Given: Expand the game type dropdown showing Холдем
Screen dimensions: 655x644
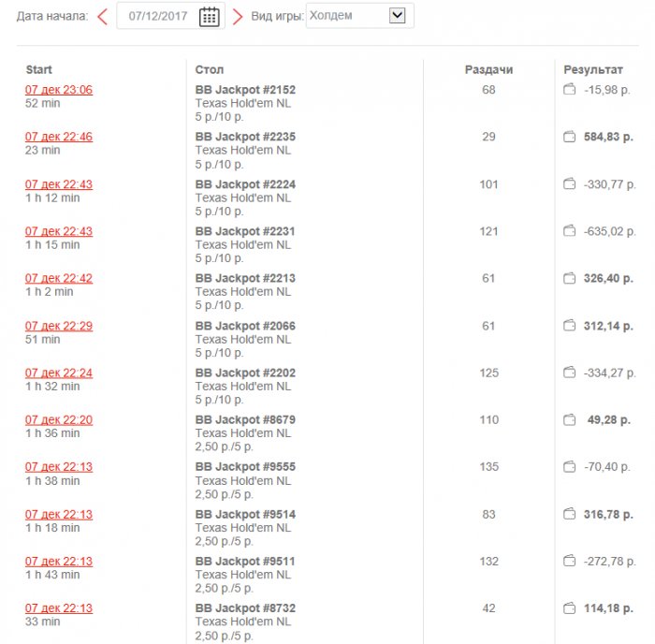Looking at the screenshot, I should 397,15.
